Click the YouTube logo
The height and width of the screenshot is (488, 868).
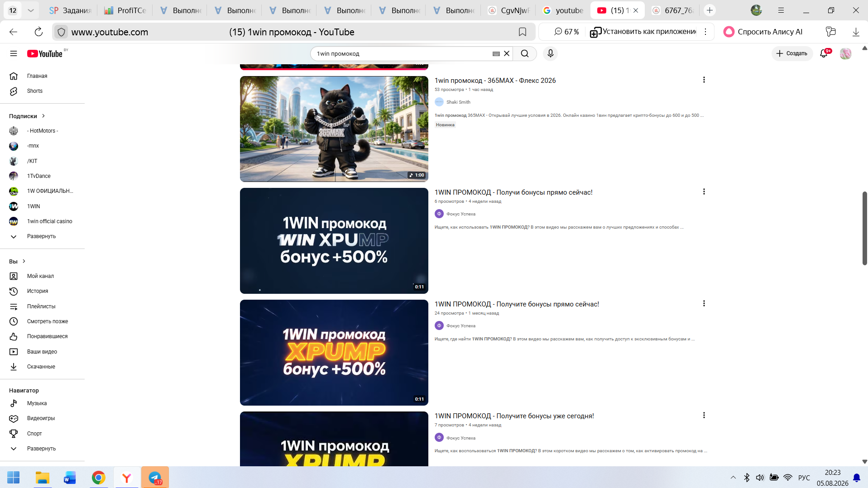tap(45, 53)
